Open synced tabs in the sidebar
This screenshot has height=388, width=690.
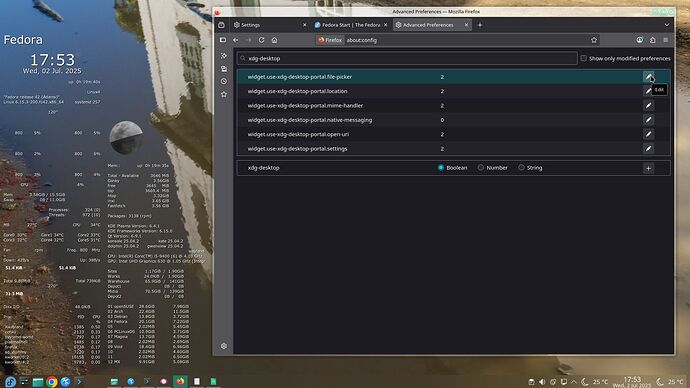(x=224, y=69)
